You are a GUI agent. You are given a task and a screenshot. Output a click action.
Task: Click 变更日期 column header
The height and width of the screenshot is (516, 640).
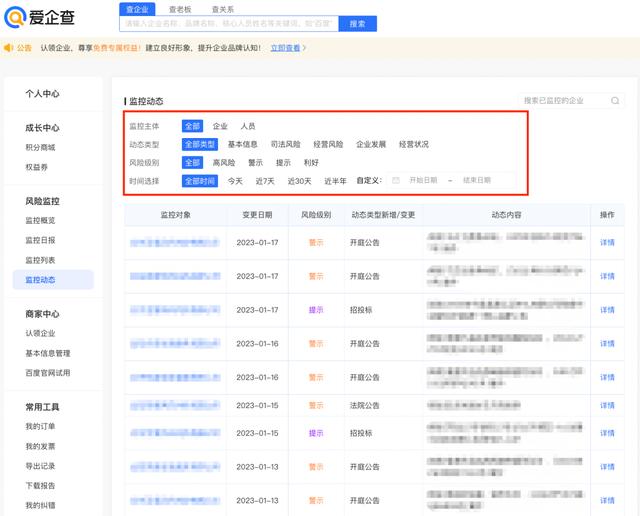(257, 215)
